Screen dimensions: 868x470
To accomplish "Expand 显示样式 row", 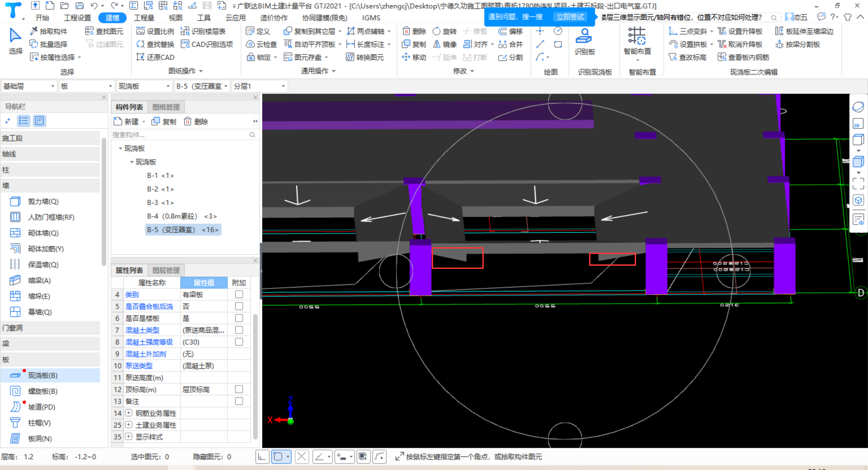I will [129, 437].
